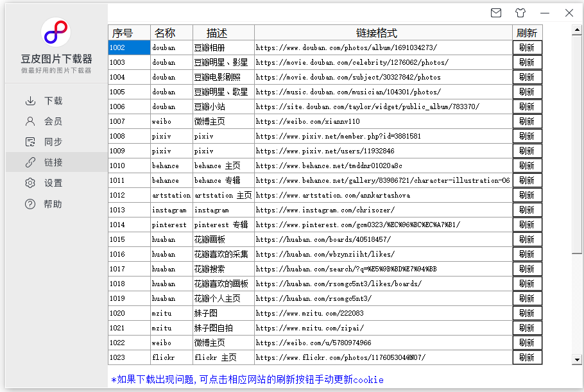Open the skin shirt icon

[x=520, y=13]
